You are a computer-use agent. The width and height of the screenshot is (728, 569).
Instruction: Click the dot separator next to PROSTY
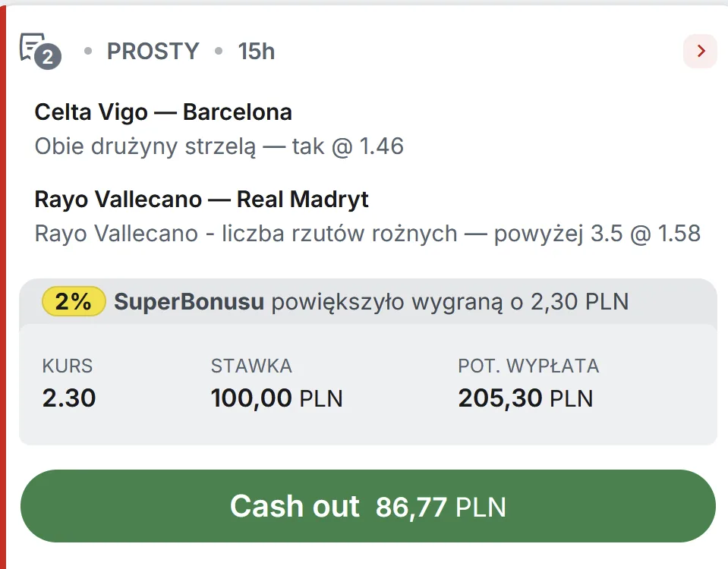point(88,51)
